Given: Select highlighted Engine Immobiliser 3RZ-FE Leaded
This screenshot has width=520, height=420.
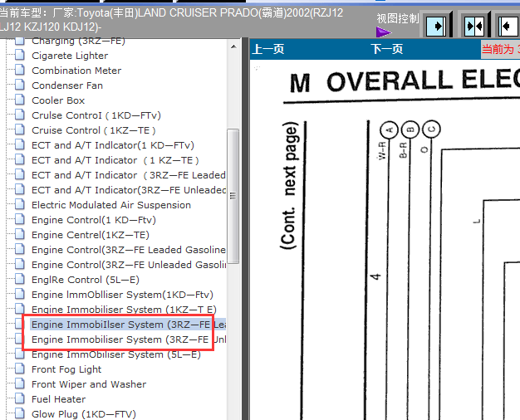Looking at the screenshot, I should pyautogui.click(x=129, y=325).
